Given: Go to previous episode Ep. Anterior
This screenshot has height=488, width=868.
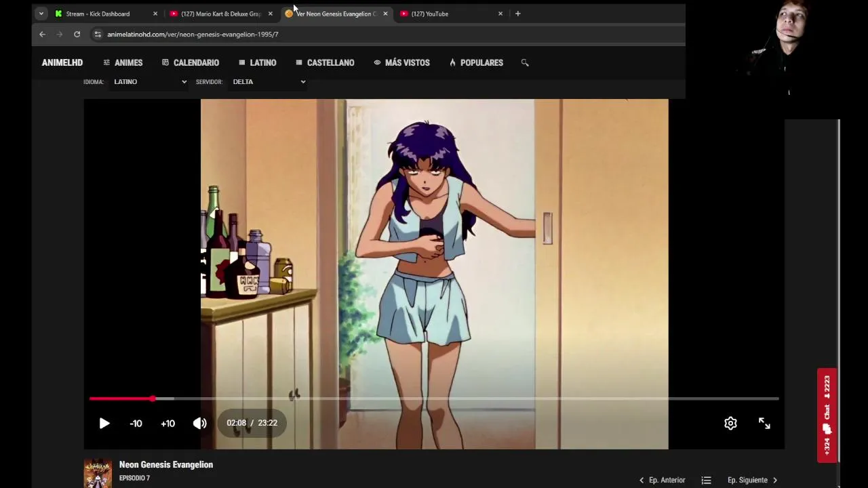Looking at the screenshot, I should (x=662, y=480).
